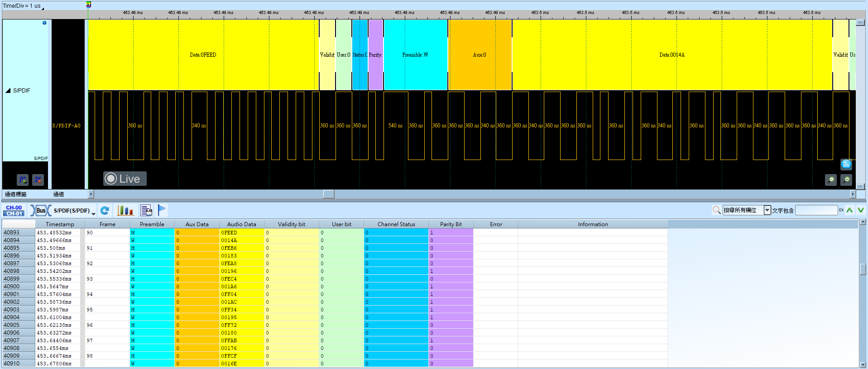Image resolution: width=868 pixels, height=369 pixels.
Task: Click the waveform horizontal scrollbar thumb
Action: click(329, 194)
